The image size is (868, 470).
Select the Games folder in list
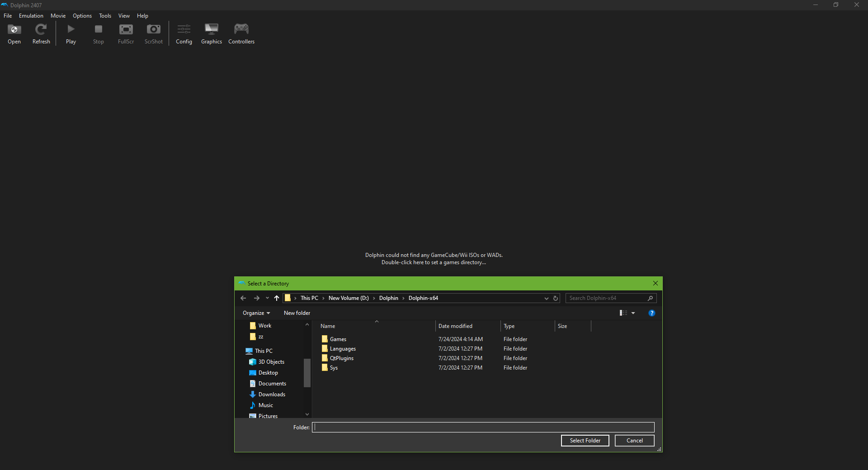338,339
